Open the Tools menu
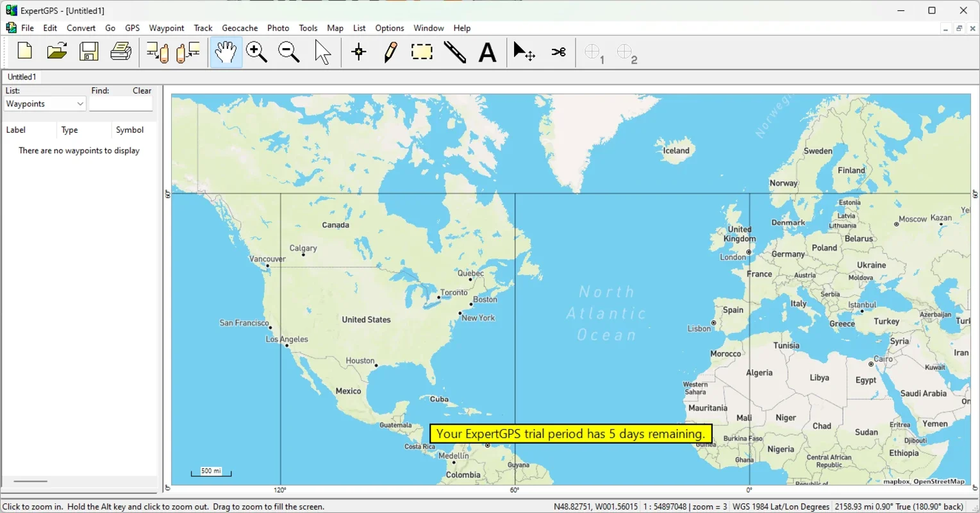The height and width of the screenshot is (513, 980). coord(308,28)
